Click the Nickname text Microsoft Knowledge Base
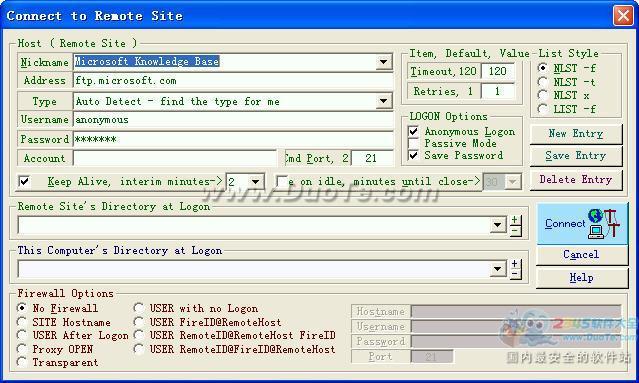 click(147, 62)
